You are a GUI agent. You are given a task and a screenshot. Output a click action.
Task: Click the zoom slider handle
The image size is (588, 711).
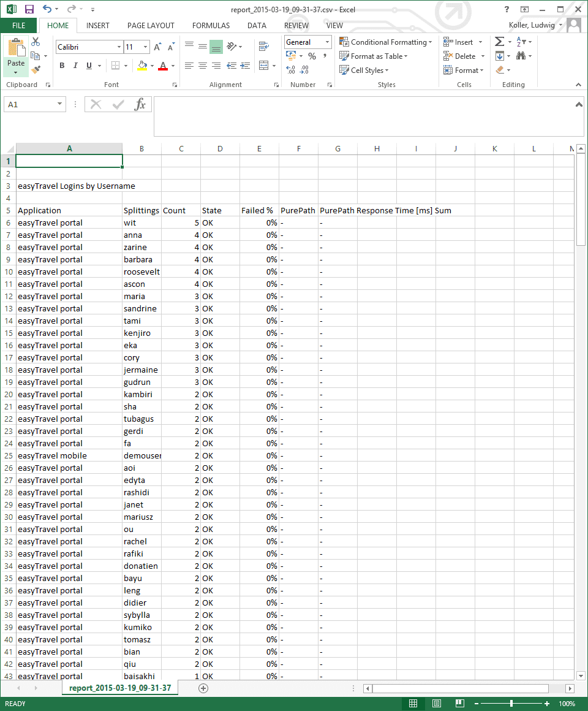511,703
